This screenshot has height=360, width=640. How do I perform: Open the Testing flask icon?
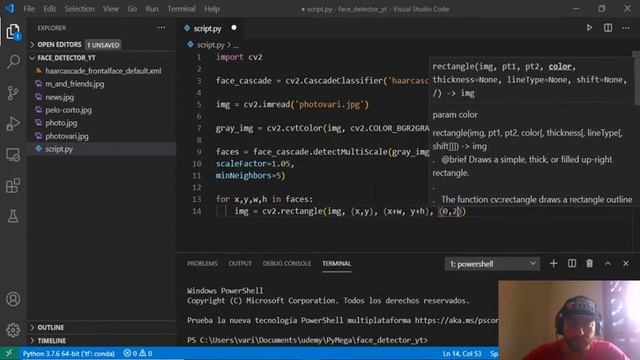tap(13, 216)
